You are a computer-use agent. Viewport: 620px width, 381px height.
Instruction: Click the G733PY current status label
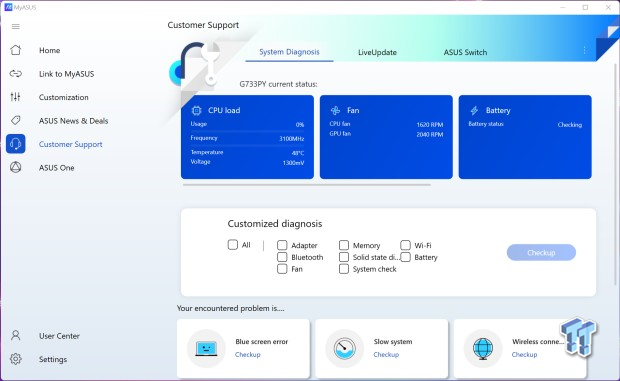[x=278, y=84]
